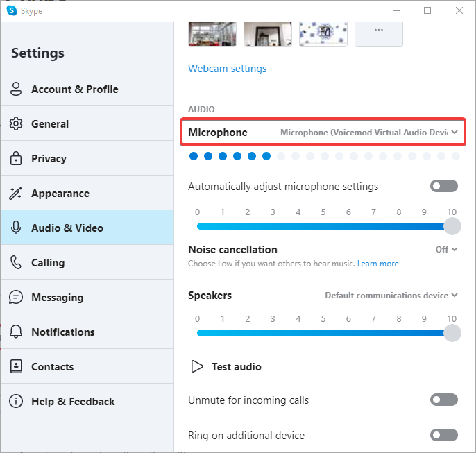This screenshot has width=476, height=453.
Task: Click the Test audio label
Action: click(237, 366)
